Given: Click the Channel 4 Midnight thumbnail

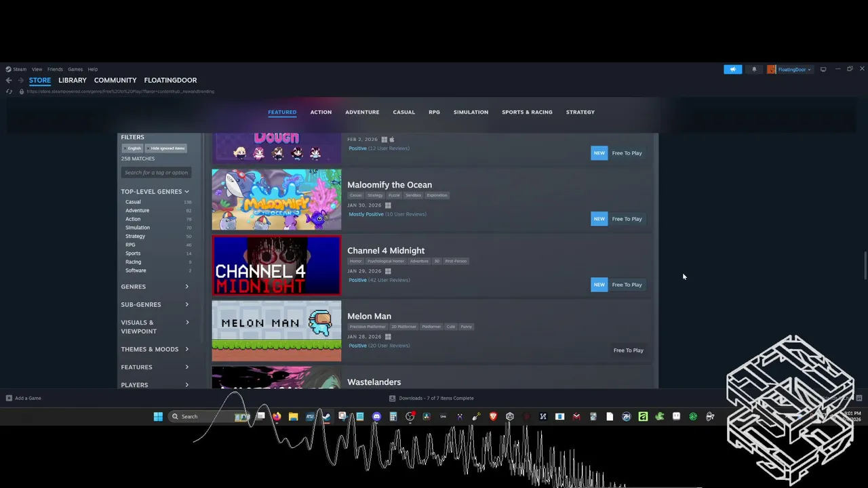Looking at the screenshot, I should [x=277, y=265].
